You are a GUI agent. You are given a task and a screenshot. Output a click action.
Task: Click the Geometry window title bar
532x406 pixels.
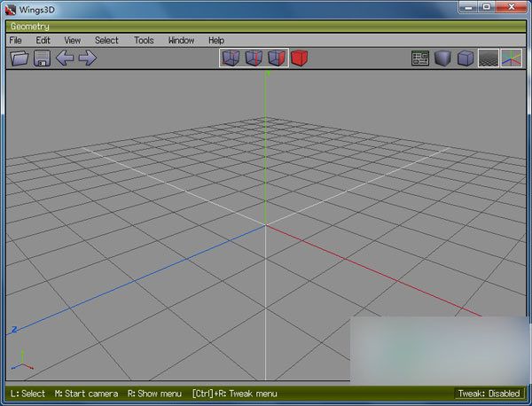[x=266, y=27]
